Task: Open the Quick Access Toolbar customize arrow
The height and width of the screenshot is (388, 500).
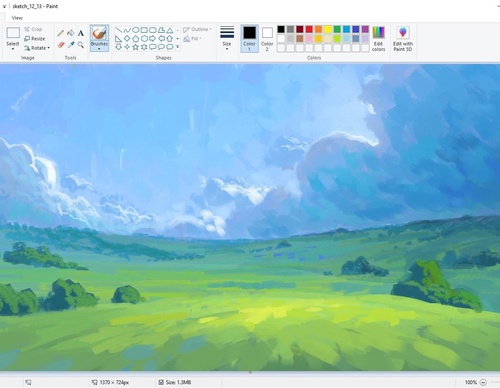Action: 4,6
